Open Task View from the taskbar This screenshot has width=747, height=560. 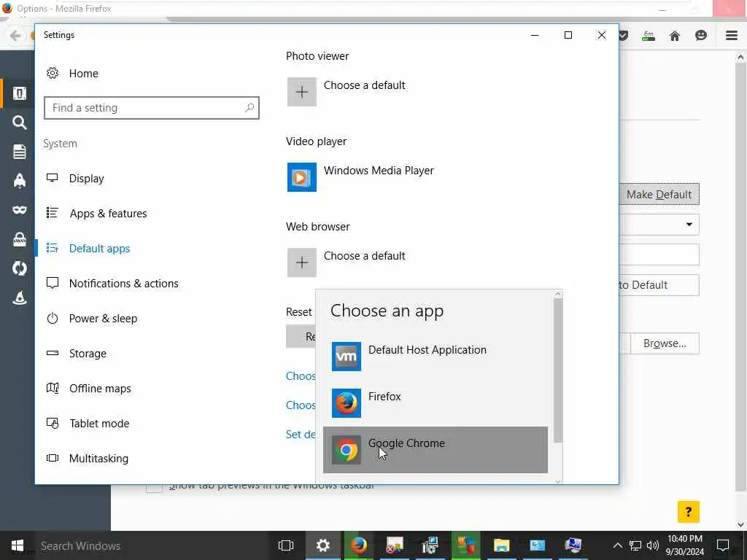pos(286,545)
